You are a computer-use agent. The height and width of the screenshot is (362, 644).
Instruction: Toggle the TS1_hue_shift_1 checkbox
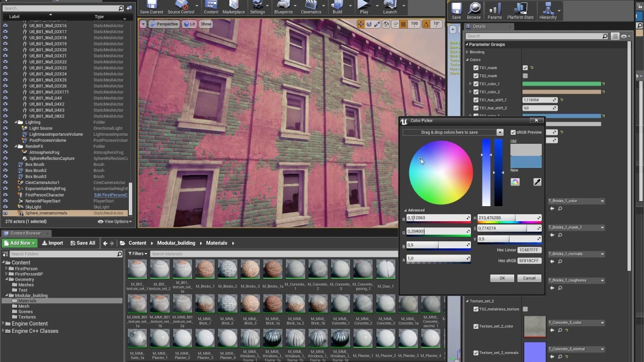(475, 100)
